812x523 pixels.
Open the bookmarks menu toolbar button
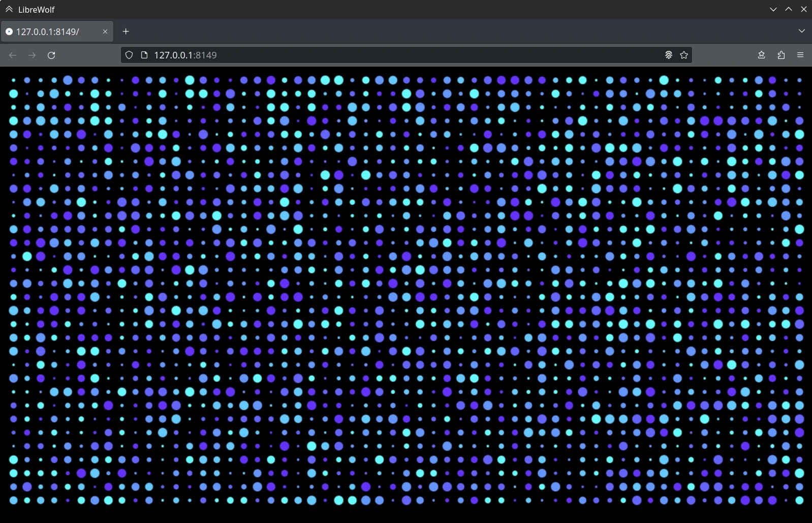pos(761,55)
